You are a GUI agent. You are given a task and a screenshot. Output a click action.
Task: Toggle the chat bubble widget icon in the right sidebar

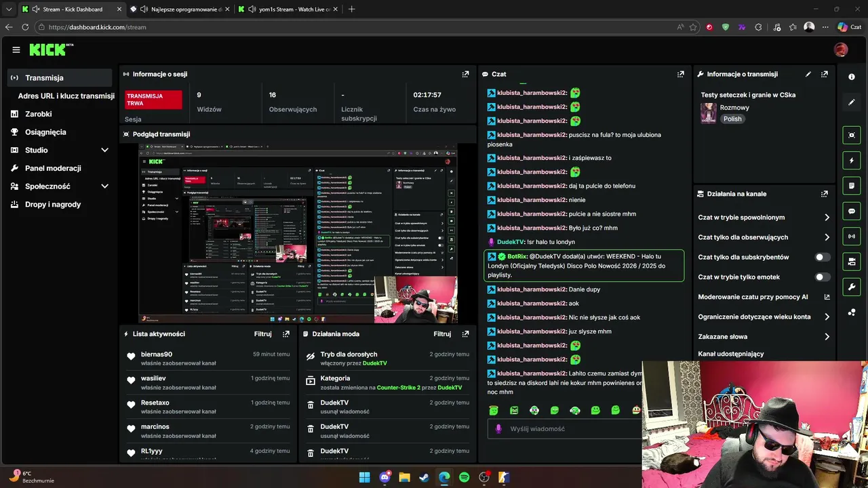[852, 211]
